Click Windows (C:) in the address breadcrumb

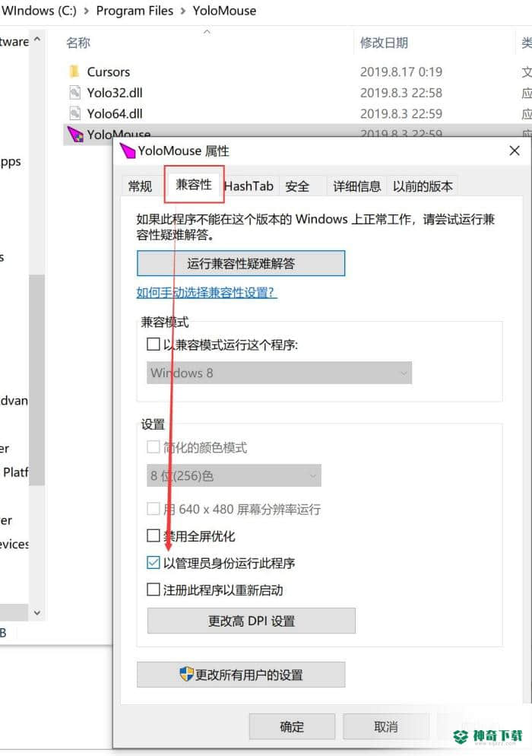click(x=39, y=11)
